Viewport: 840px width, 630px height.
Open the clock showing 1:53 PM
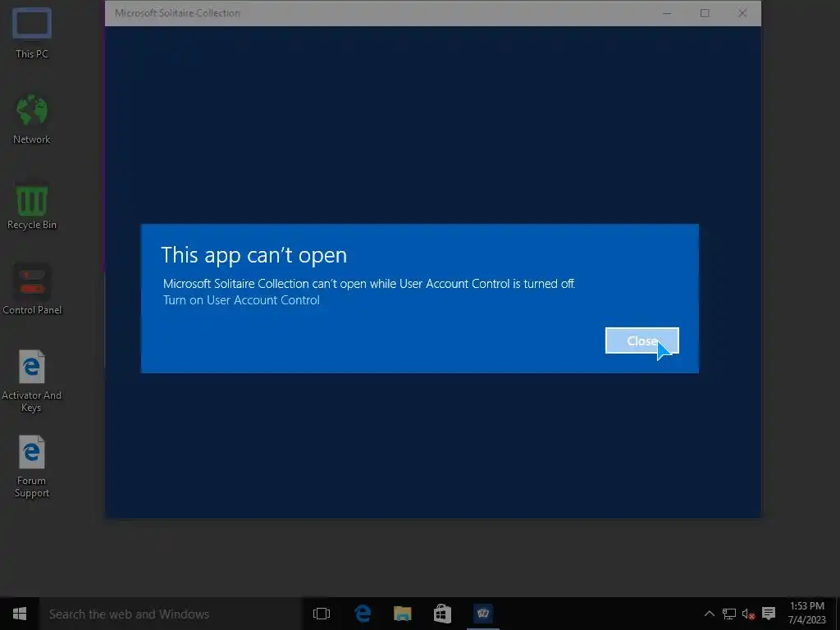pos(807,614)
